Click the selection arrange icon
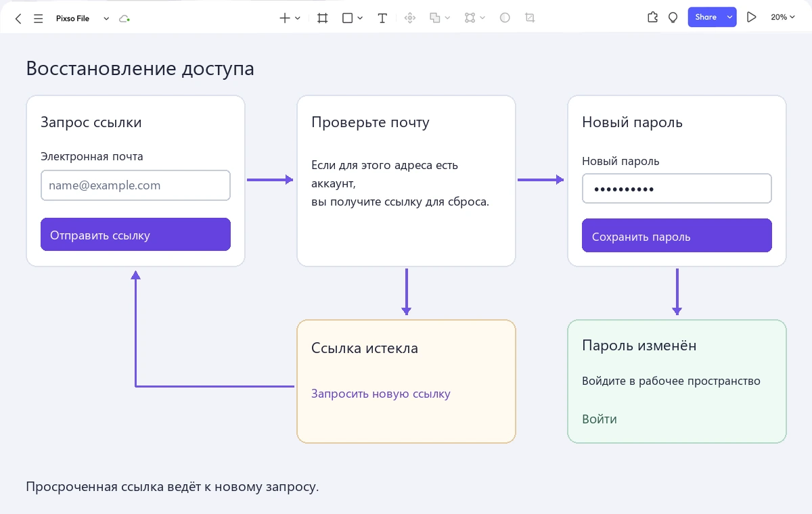Image resolution: width=812 pixels, height=514 pixels. [470, 18]
